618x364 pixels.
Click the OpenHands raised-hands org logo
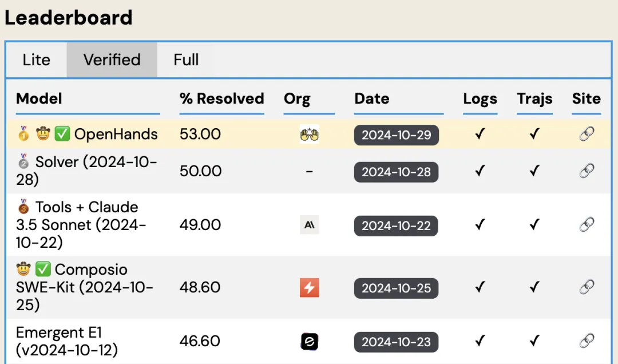(310, 134)
